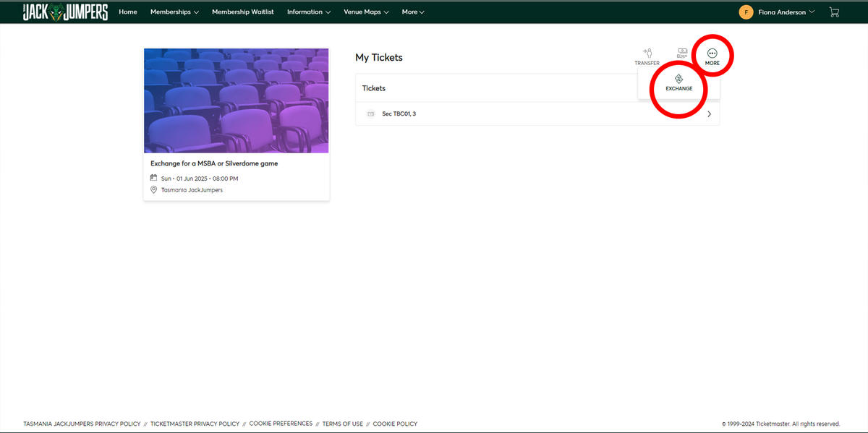Open Cookie Preferences link
The height and width of the screenshot is (433, 868).
click(281, 424)
